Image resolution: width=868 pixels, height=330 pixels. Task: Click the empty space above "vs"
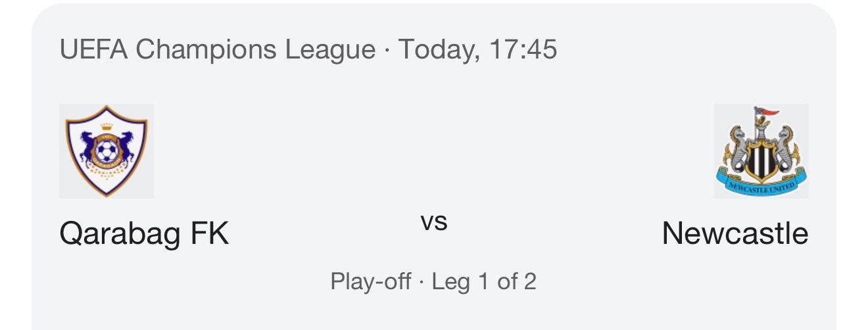pyautogui.click(x=434, y=151)
